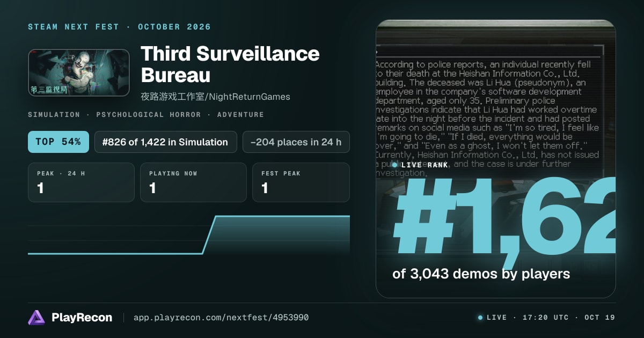The height and width of the screenshot is (338, 644).
Task: Click the TOP 54% badge
Action: (x=58, y=142)
